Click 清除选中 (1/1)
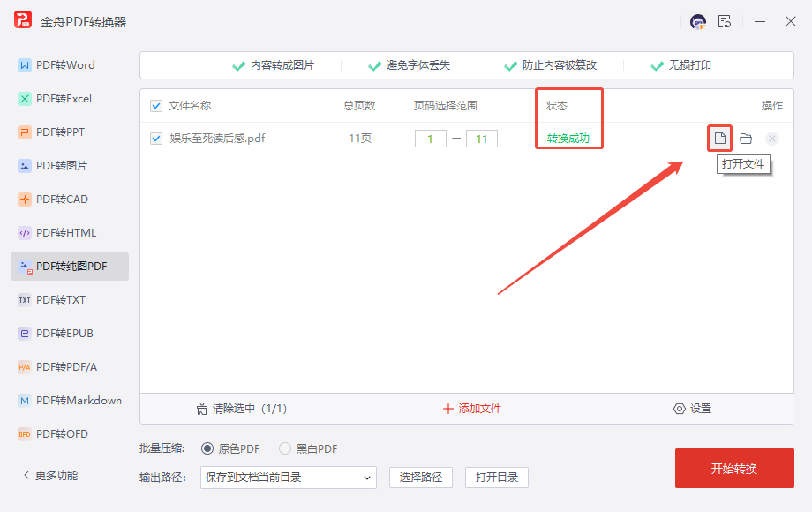Viewport: 812px width, 512px height. [x=241, y=409]
